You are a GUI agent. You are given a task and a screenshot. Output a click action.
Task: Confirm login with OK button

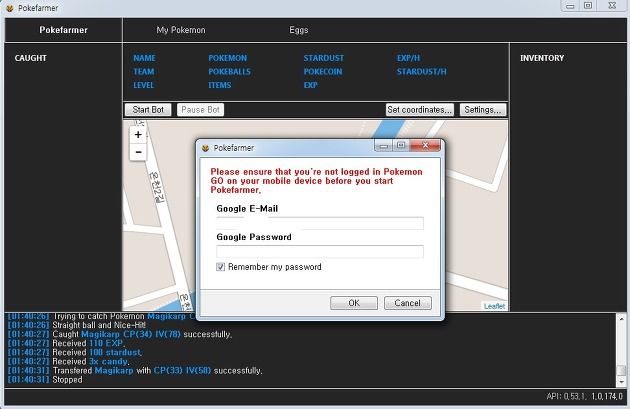(x=354, y=303)
